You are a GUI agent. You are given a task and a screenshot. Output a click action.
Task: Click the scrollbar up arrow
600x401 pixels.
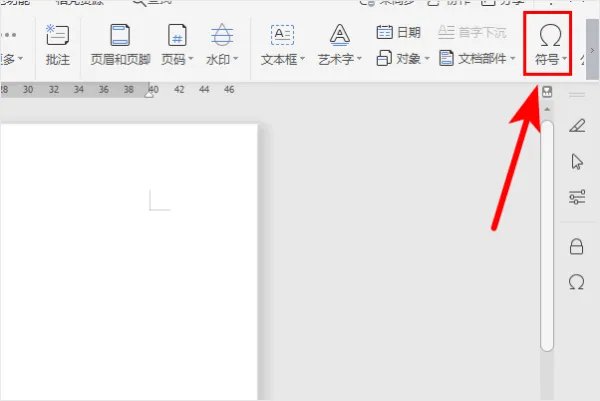coord(547,109)
